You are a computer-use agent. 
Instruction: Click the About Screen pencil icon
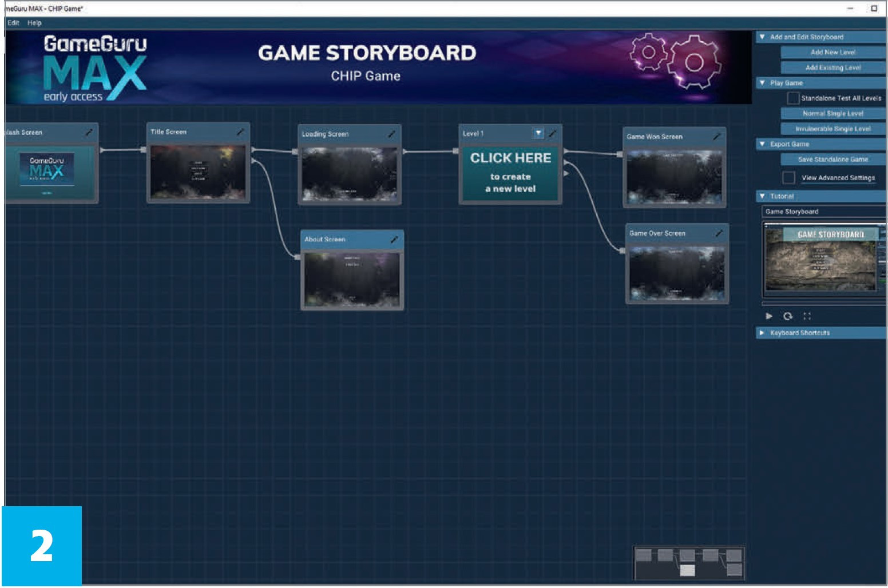click(394, 239)
